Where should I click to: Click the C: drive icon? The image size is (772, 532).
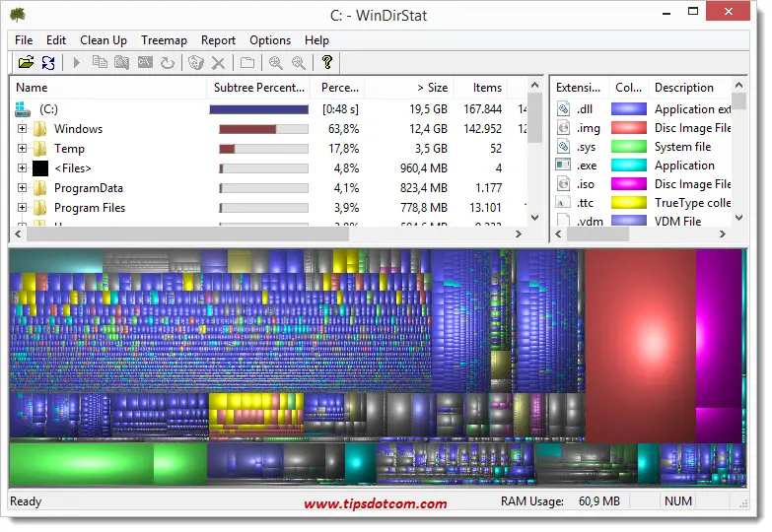[23, 109]
